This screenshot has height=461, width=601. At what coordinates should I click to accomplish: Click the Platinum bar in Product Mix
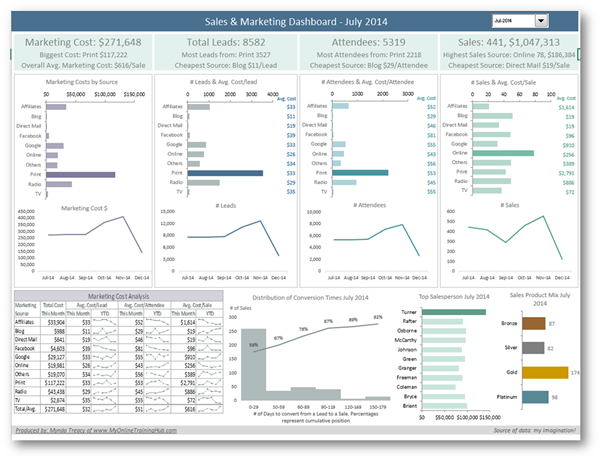[535, 397]
